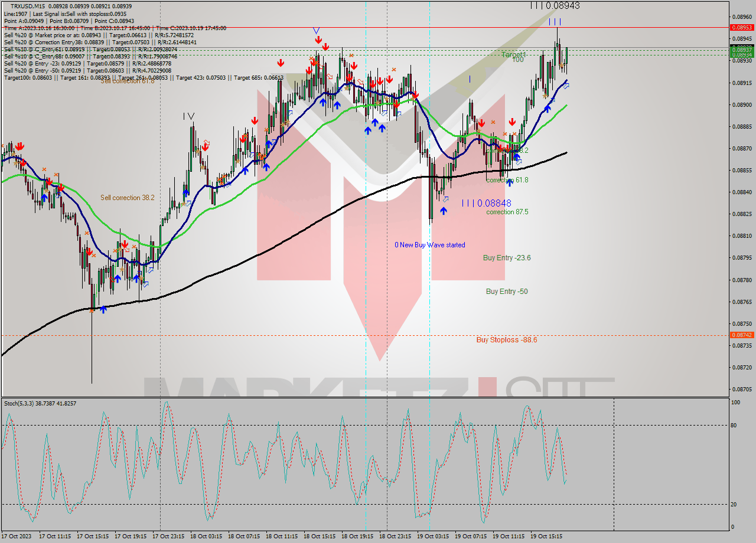Screen dimensions: 756x543
Task: Click the 0.08870 price axis label
Action: pyautogui.click(x=742, y=148)
